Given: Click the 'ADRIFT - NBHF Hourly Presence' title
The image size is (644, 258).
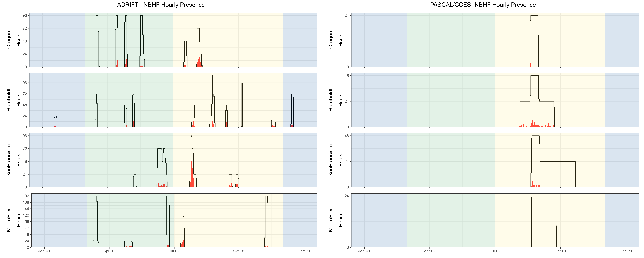Looking at the screenshot, I should coord(161,5).
